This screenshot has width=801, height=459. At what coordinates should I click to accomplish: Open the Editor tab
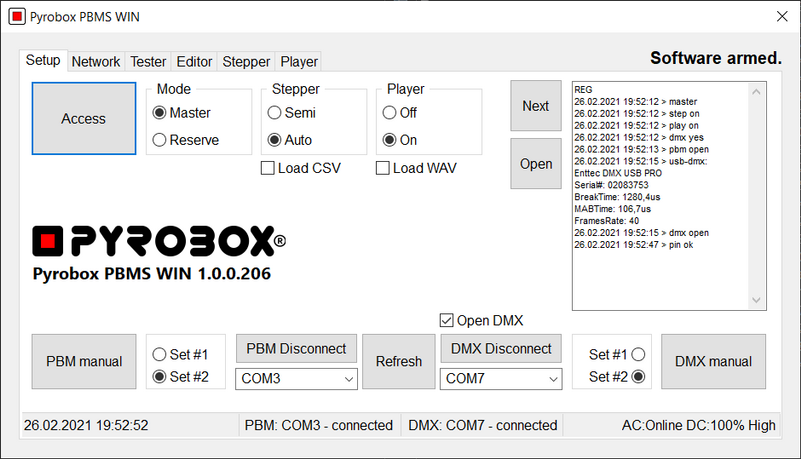point(194,62)
